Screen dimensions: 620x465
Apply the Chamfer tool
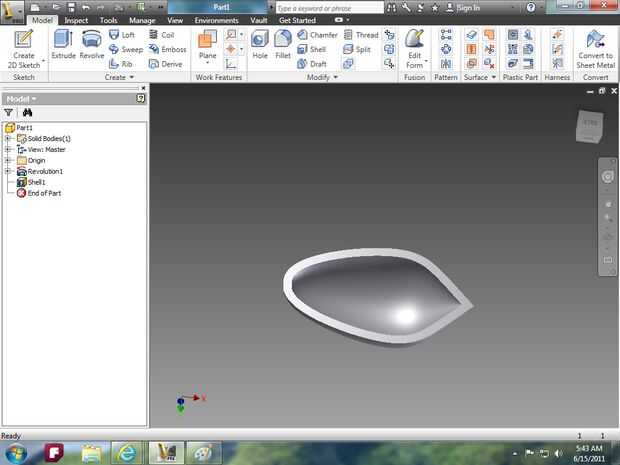pos(317,35)
